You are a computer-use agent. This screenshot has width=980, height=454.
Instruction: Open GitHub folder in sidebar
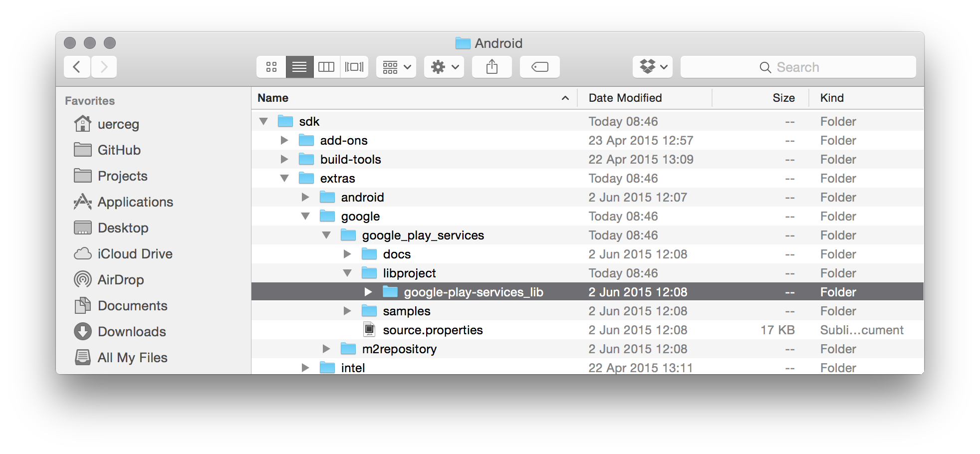click(107, 150)
